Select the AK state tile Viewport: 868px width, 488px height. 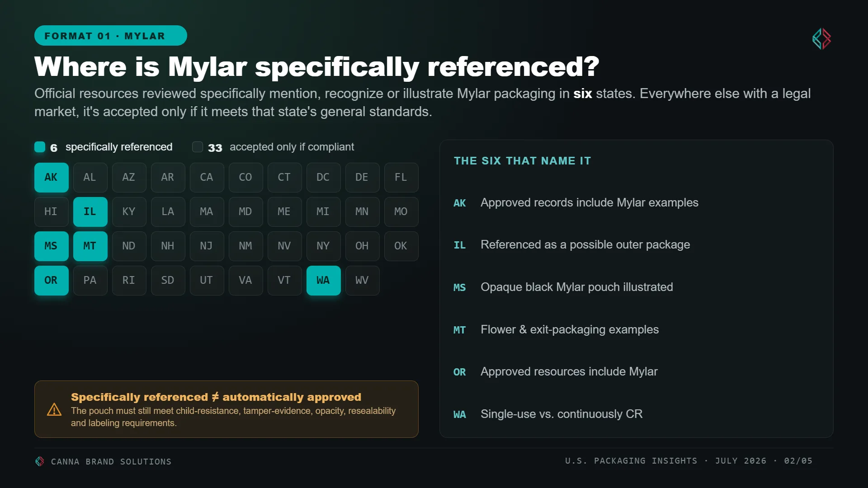(x=52, y=178)
